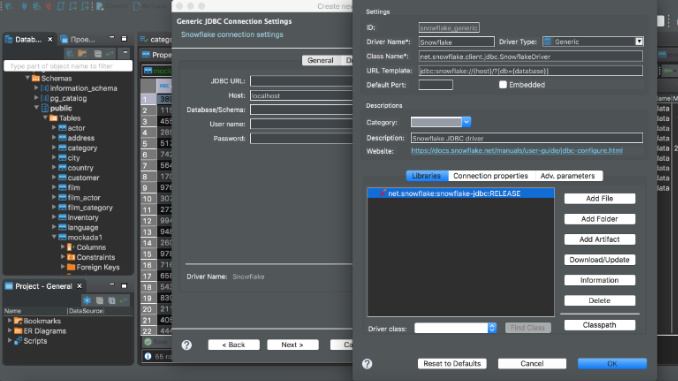Click the new connection plug icon in navigator

(70, 54)
